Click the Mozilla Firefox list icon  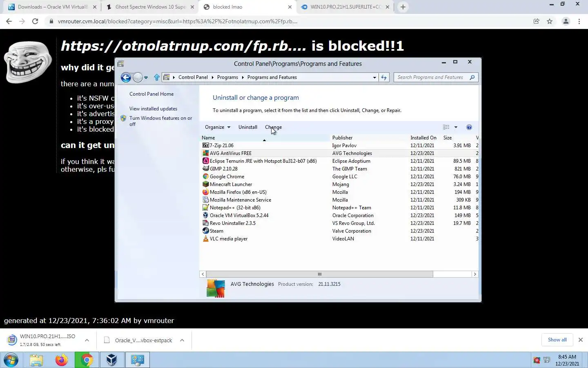point(206,192)
